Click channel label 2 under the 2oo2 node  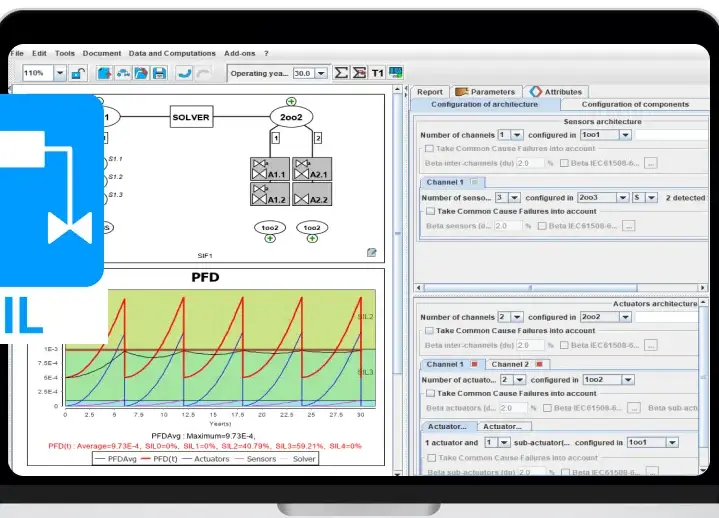(318, 138)
